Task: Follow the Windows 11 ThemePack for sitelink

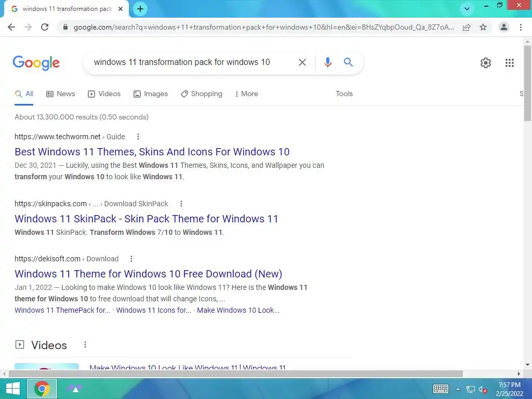Action: click(x=62, y=310)
